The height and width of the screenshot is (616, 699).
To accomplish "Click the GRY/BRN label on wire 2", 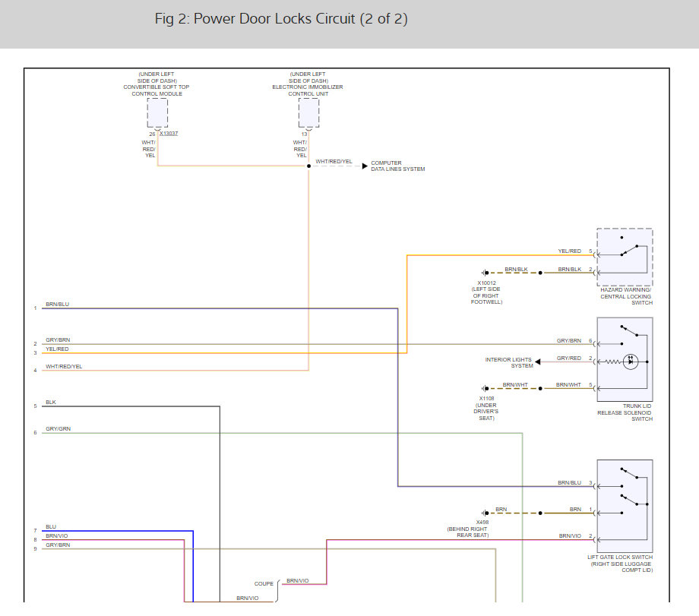I will tap(58, 340).
